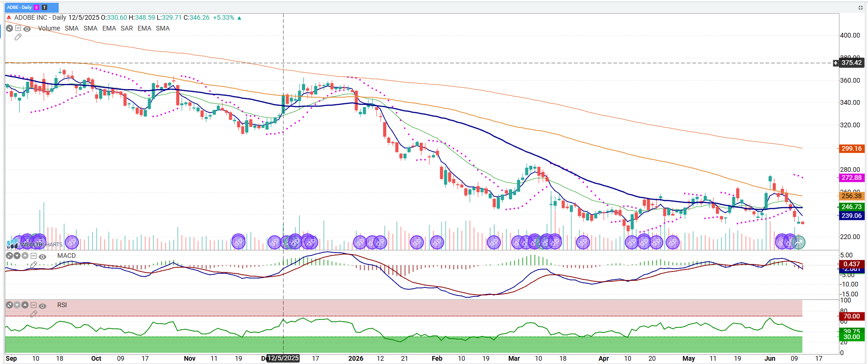Open the pencil edit icon in price pane
This screenshot has height=364, width=868.
(x=18, y=37)
